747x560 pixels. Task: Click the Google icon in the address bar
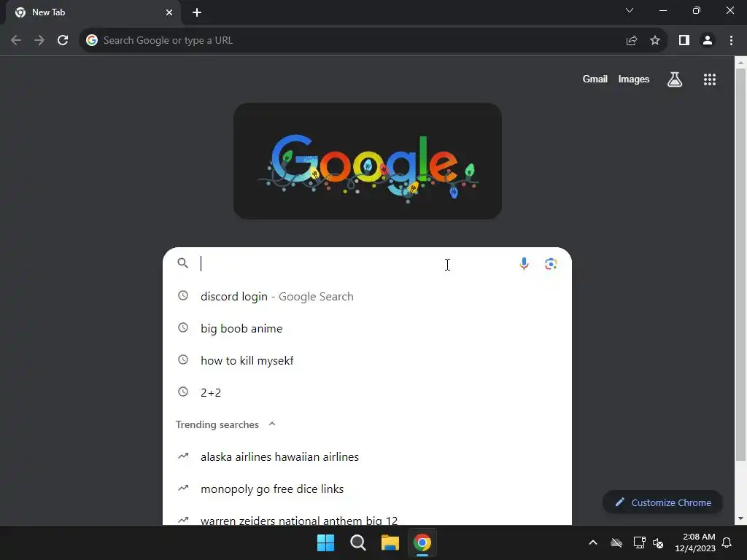pyautogui.click(x=92, y=41)
